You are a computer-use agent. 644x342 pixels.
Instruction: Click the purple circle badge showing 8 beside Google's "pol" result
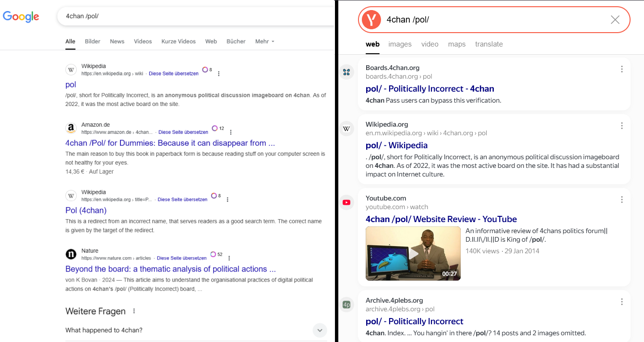point(205,70)
